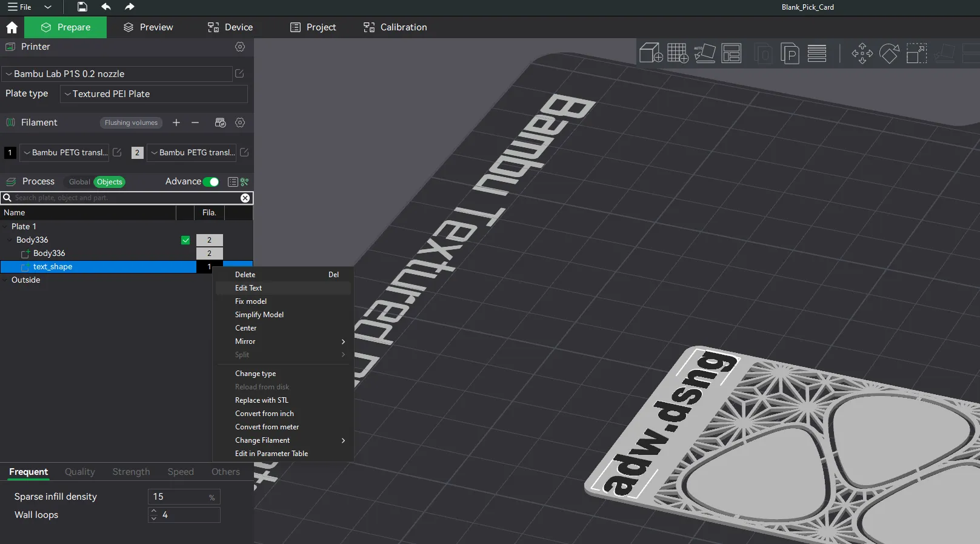Open the Calibration tab
This screenshot has height=544, width=980.
point(395,27)
